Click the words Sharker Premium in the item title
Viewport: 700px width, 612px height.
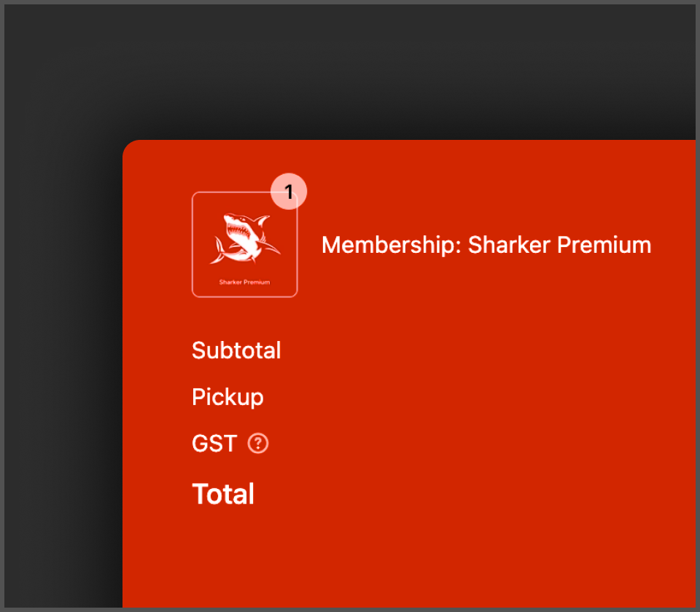click(x=561, y=245)
